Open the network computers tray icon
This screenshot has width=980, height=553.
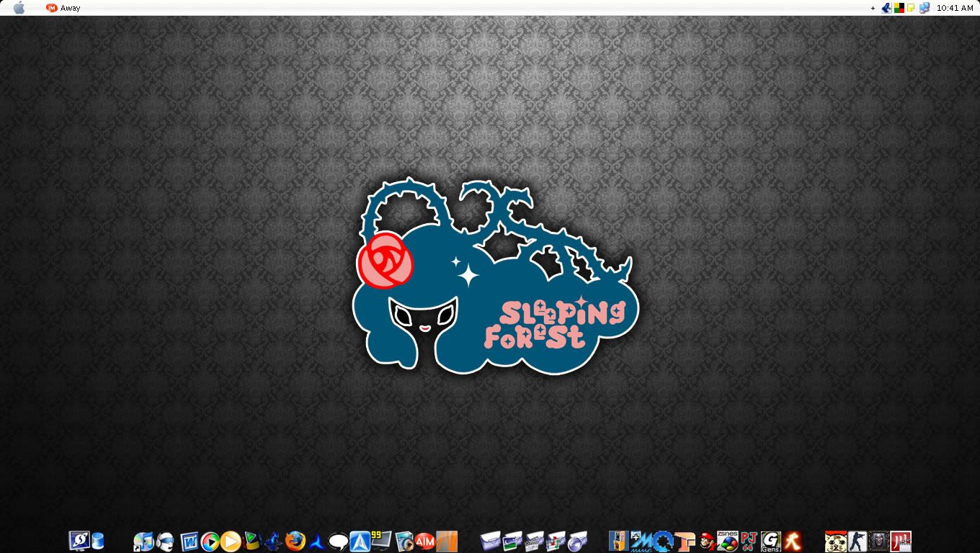point(924,8)
